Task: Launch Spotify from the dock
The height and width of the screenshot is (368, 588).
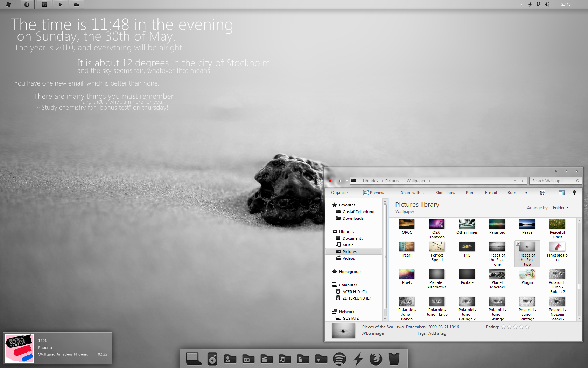Action: [339, 359]
